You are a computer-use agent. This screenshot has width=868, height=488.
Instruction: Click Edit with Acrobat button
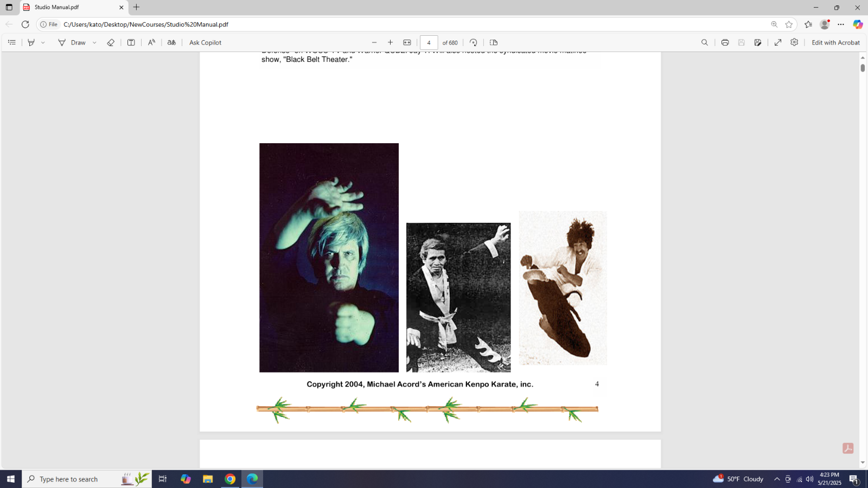point(835,42)
